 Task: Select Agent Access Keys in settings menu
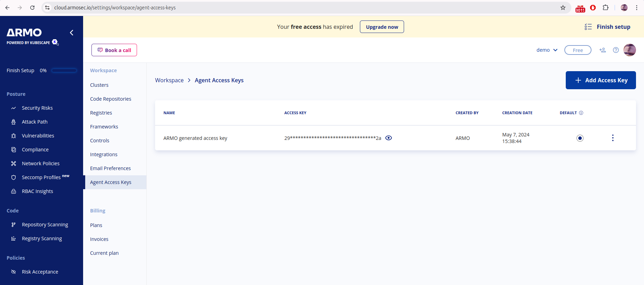point(115,182)
